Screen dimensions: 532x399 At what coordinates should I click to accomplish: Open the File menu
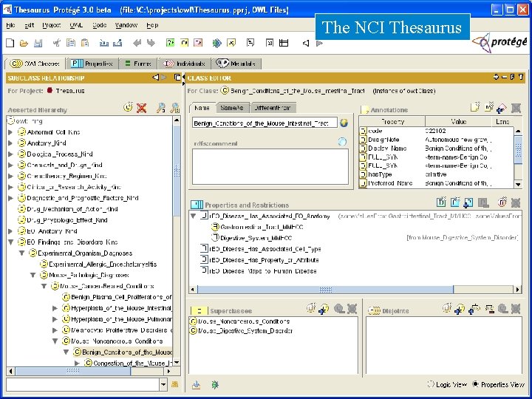click(x=10, y=25)
